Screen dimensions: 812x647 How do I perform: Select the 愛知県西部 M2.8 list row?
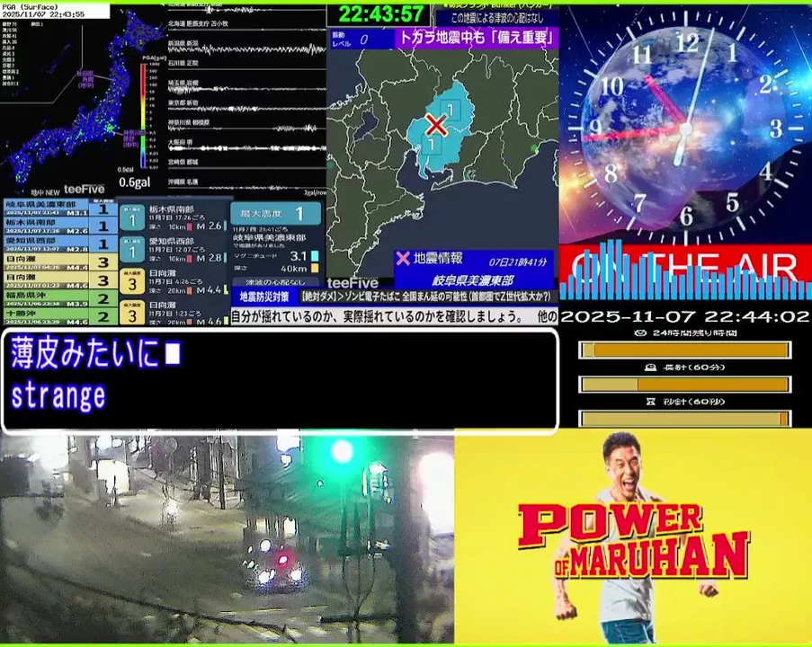pos(60,244)
